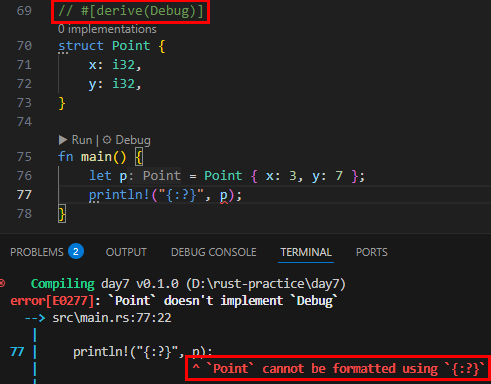491x384 pixels.
Task: Click the commented derive(Debug) line
Action: pos(130,11)
